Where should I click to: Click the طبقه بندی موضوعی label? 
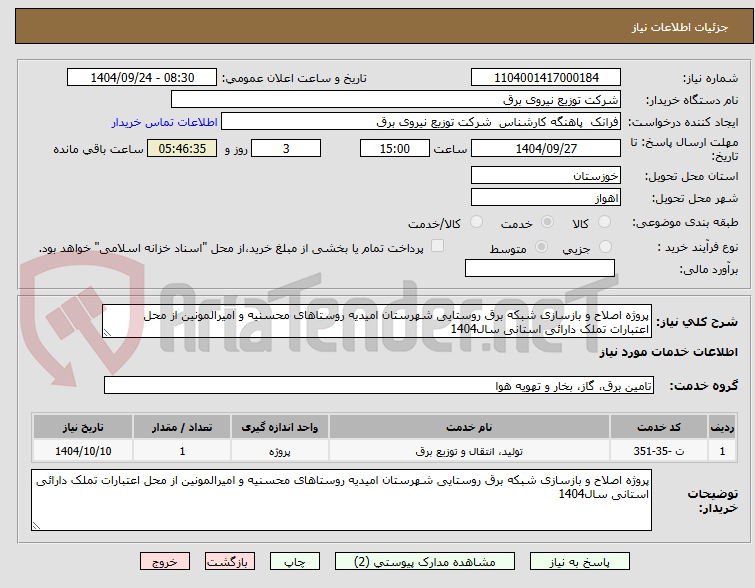685,222
